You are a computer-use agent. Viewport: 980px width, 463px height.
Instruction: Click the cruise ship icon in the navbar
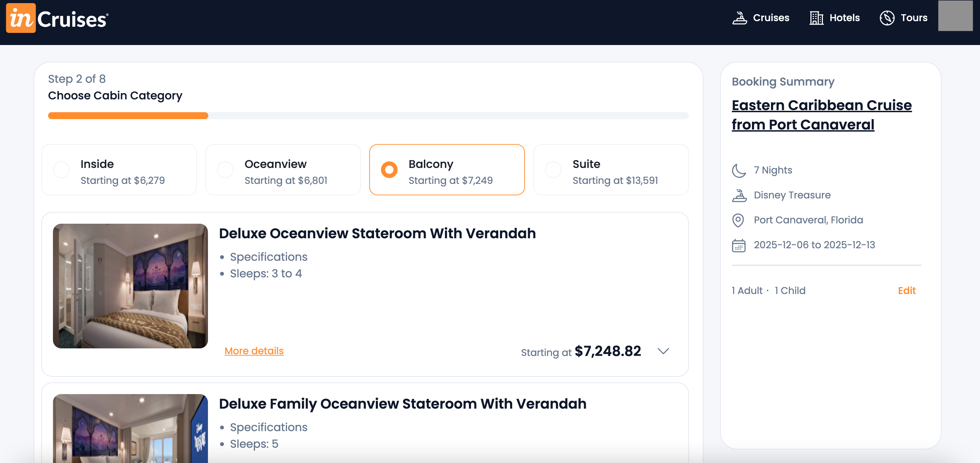point(739,18)
